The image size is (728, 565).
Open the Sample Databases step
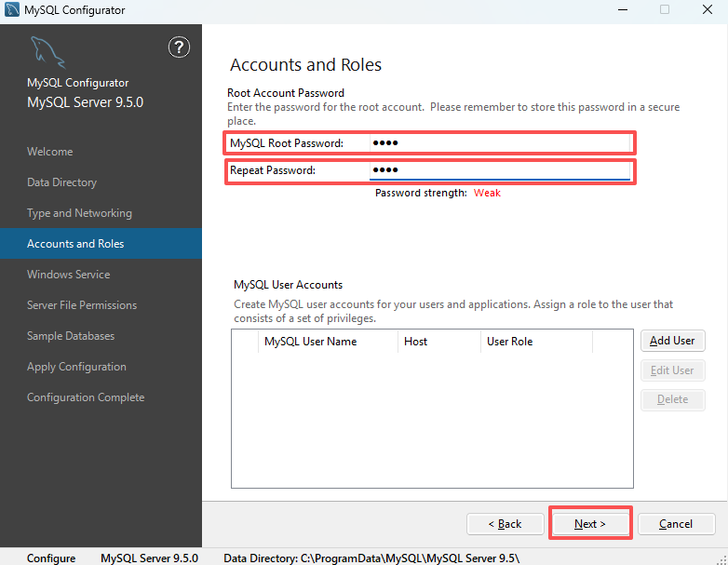click(x=71, y=336)
